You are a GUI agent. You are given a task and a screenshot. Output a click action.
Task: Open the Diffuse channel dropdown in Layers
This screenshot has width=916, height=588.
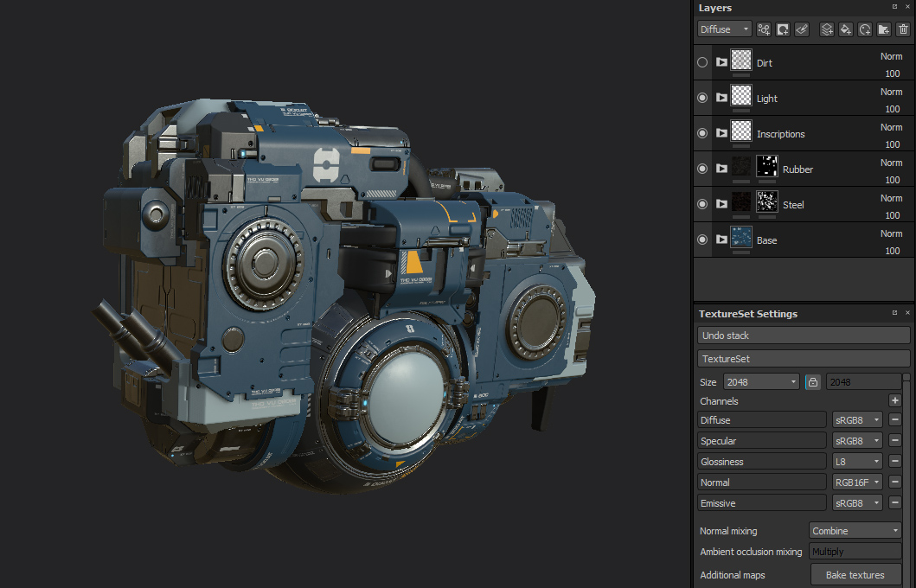coord(724,29)
